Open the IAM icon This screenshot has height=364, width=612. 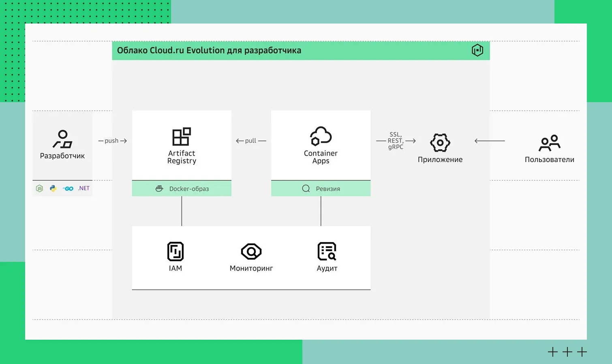coord(175,251)
